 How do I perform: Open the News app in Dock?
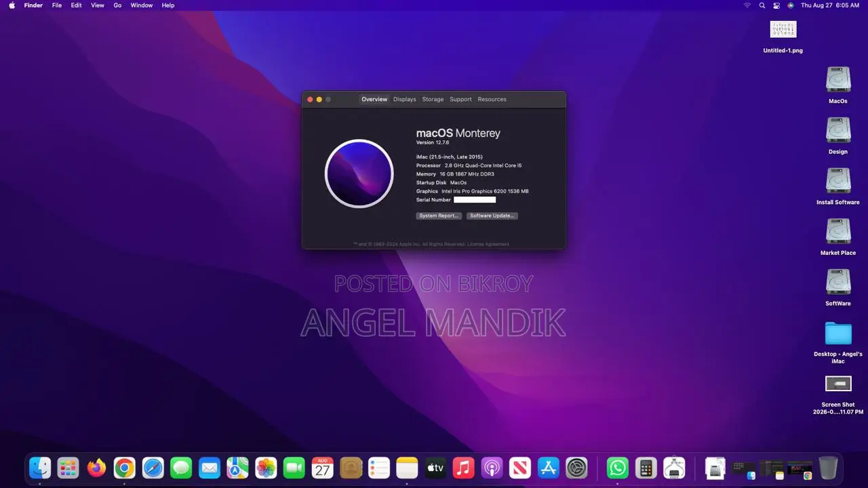(x=520, y=468)
